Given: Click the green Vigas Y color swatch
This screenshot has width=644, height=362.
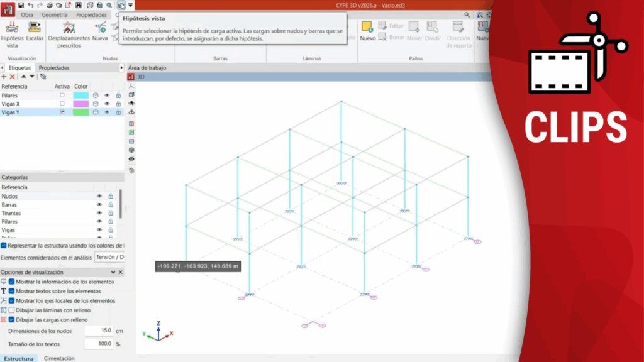Looking at the screenshot, I should (80, 112).
